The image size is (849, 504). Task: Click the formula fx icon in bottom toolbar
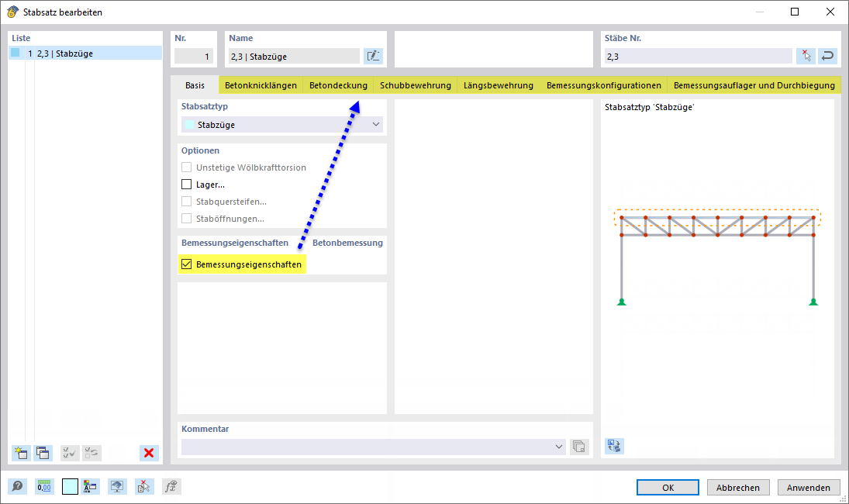click(171, 486)
